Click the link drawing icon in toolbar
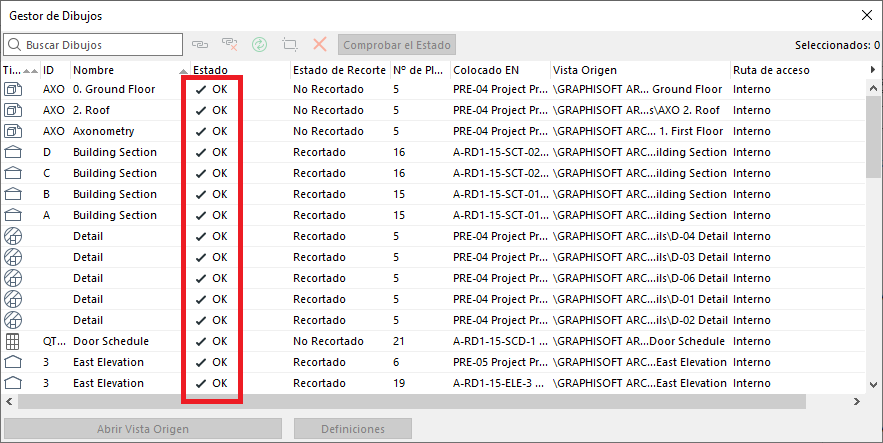 200,45
